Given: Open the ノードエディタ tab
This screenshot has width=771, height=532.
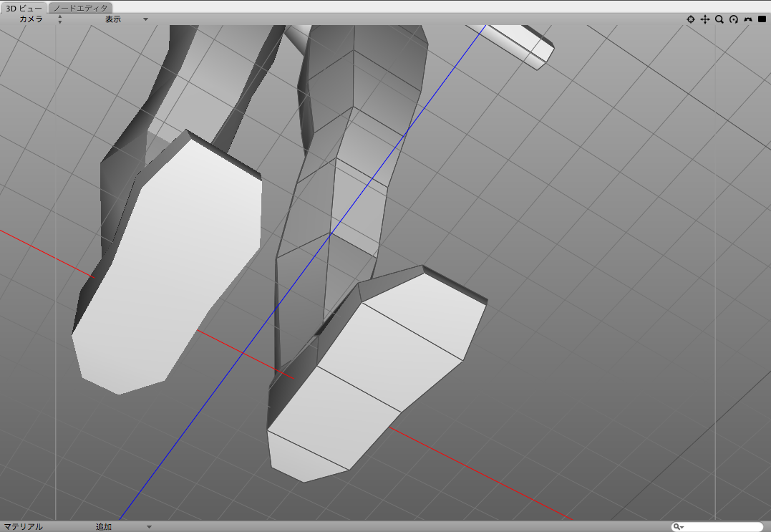Looking at the screenshot, I should pyautogui.click(x=81, y=8).
